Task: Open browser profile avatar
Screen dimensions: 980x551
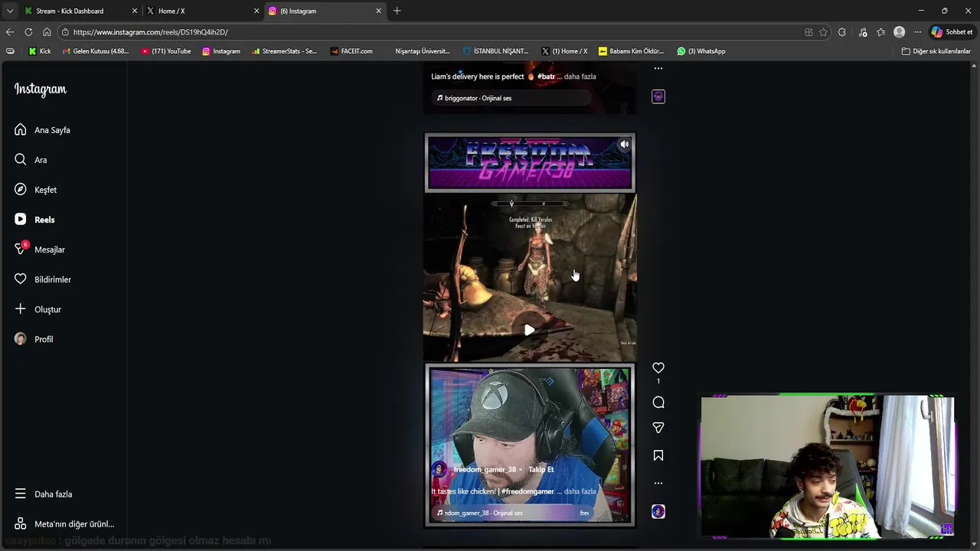Action: click(x=899, y=32)
